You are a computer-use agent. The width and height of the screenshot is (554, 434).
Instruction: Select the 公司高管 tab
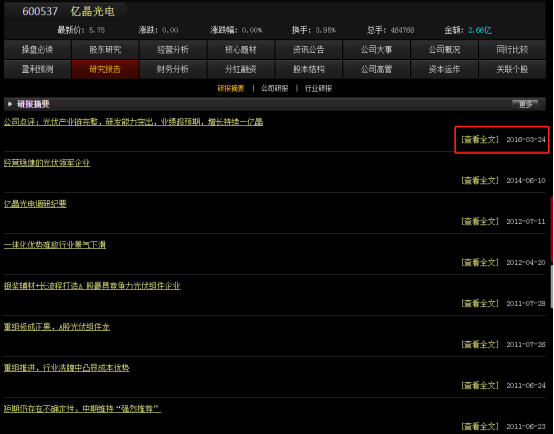click(377, 69)
